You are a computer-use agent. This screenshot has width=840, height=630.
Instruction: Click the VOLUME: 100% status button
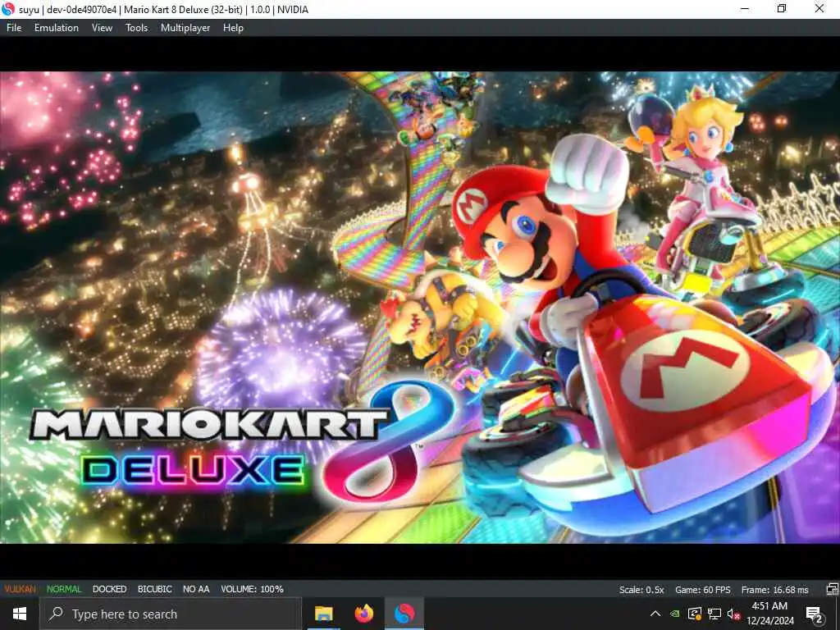252,589
